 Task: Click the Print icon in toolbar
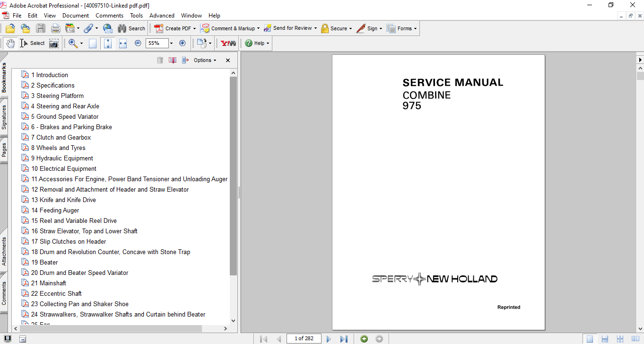tap(55, 28)
